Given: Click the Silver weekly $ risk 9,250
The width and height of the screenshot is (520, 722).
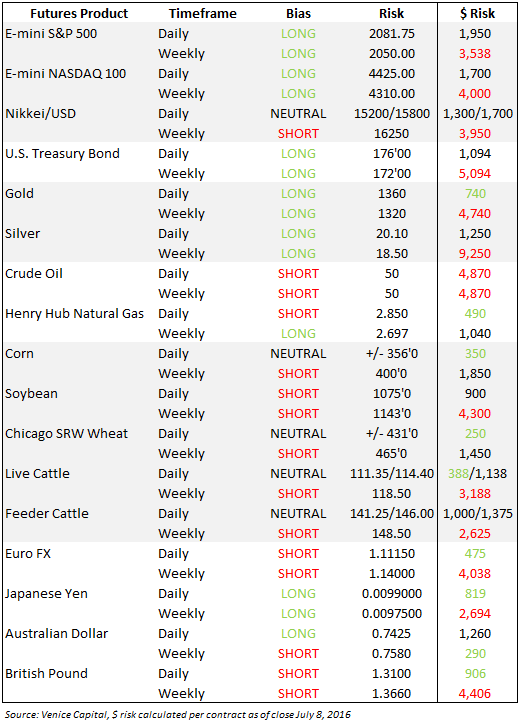Looking at the screenshot, I should pyautogui.click(x=475, y=253).
